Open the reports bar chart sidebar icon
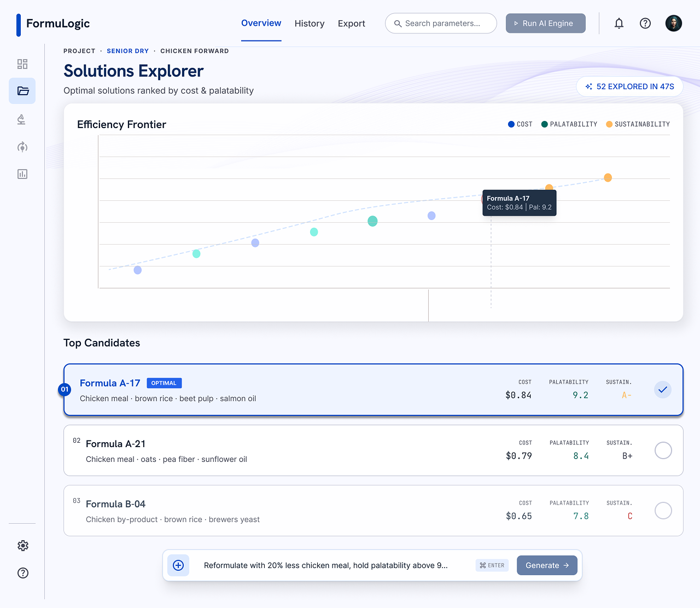700x608 pixels. point(22,174)
